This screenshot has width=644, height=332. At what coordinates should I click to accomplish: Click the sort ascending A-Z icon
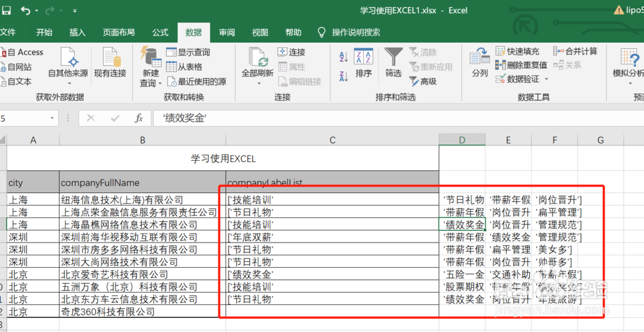(x=344, y=57)
